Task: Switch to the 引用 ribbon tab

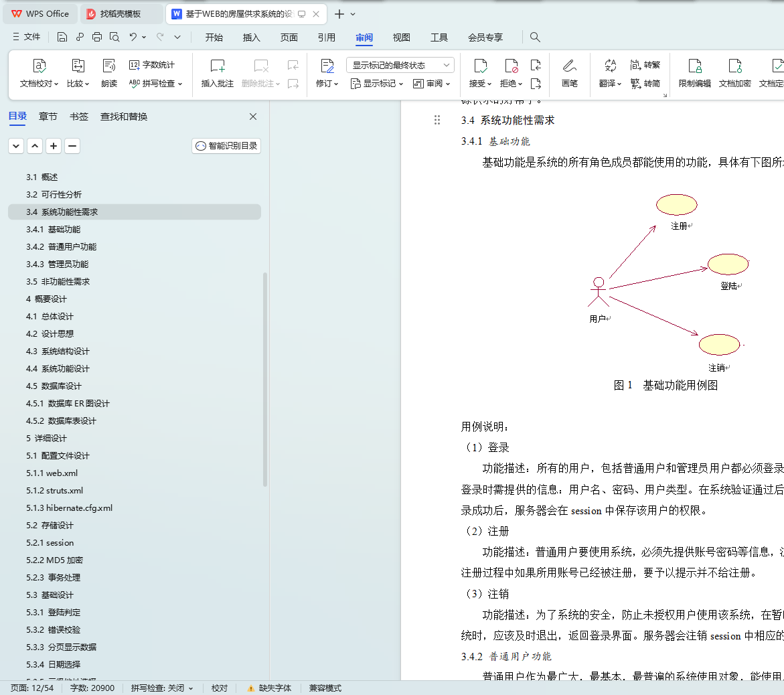Action: (327, 37)
